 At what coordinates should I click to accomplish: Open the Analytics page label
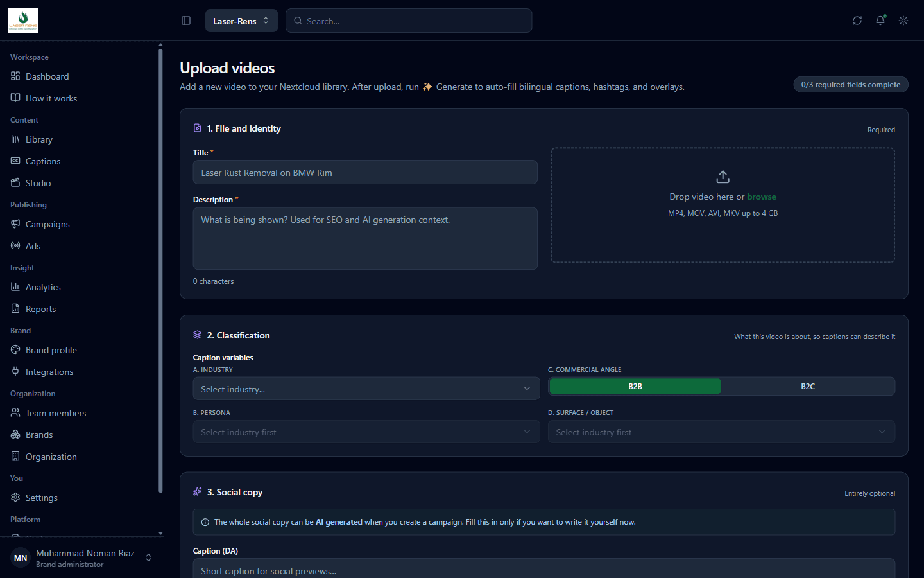(x=43, y=287)
